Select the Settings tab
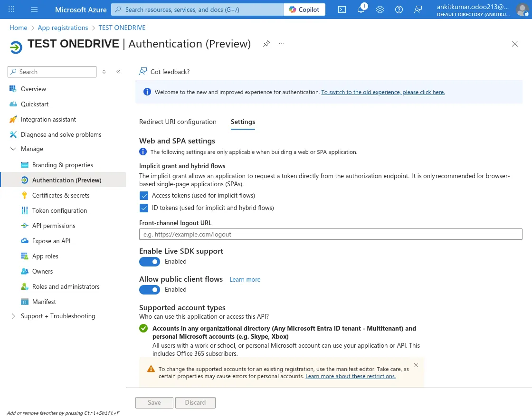Image resolution: width=532 pixels, height=418 pixels. click(x=243, y=122)
